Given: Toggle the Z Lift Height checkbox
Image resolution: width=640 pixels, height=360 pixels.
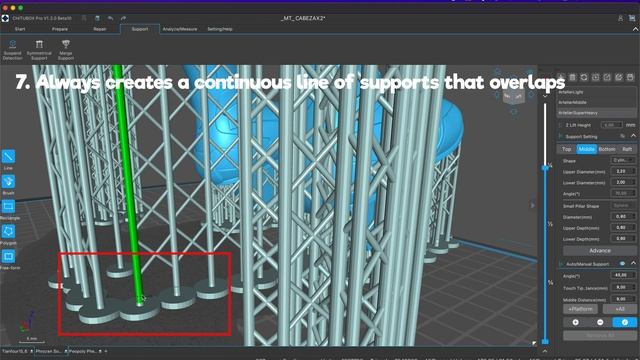Looking at the screenshot, I should click(560, 125).
